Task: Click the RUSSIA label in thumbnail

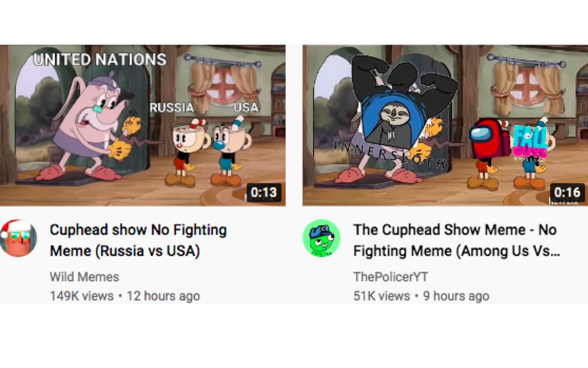Action: [171, 108]
